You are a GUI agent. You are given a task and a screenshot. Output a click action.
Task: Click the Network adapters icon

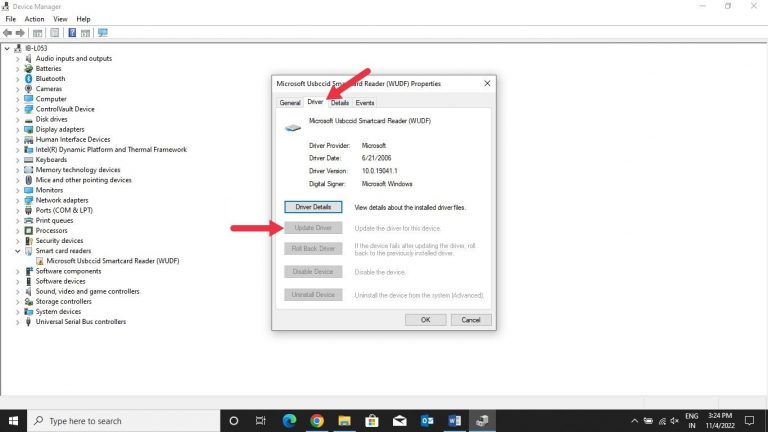tap(28, 200)
